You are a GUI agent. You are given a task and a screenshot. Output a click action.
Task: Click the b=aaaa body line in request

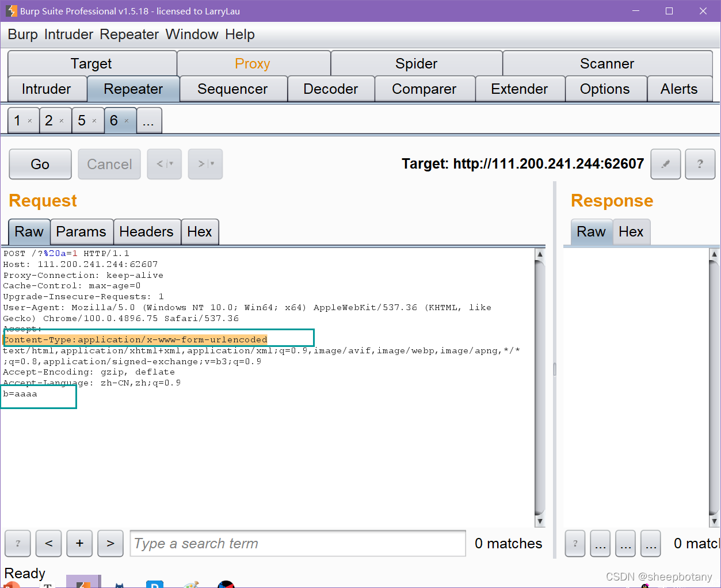pos(20,394)
